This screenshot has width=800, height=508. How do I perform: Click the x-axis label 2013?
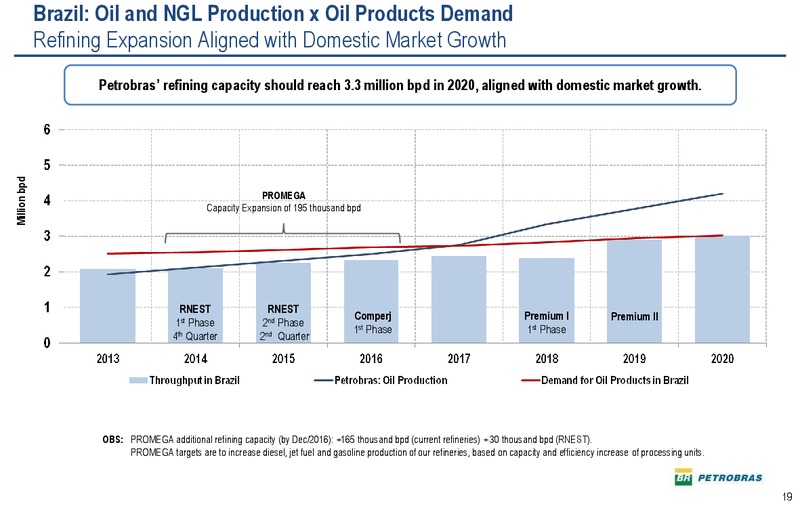pos(108,359)
